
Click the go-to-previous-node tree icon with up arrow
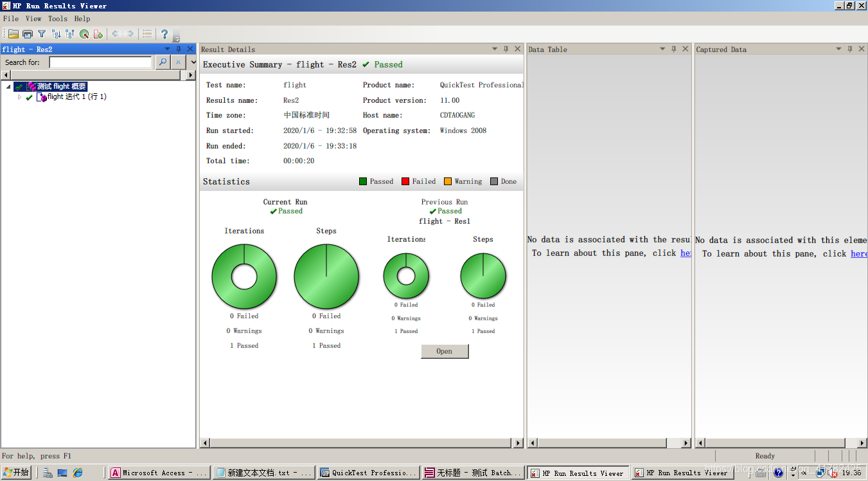point(70,34)
